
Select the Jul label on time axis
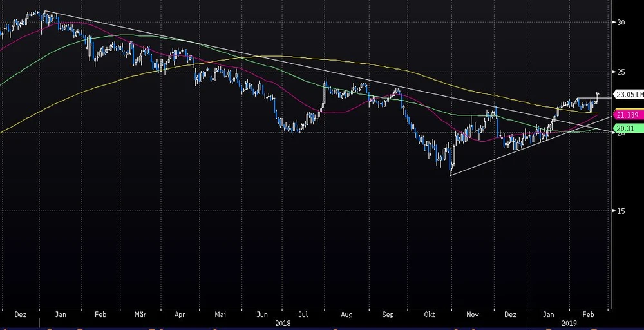pyautogui.click(x=303, y=315)
